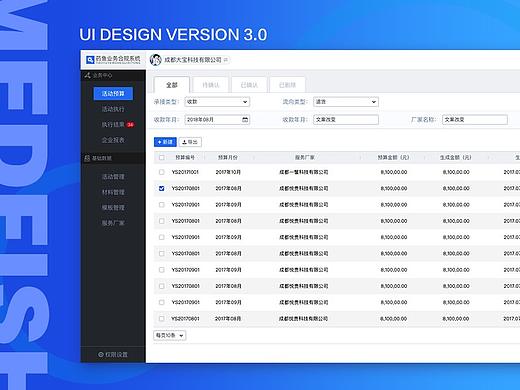Click the 业务中心 section heading

102,76
